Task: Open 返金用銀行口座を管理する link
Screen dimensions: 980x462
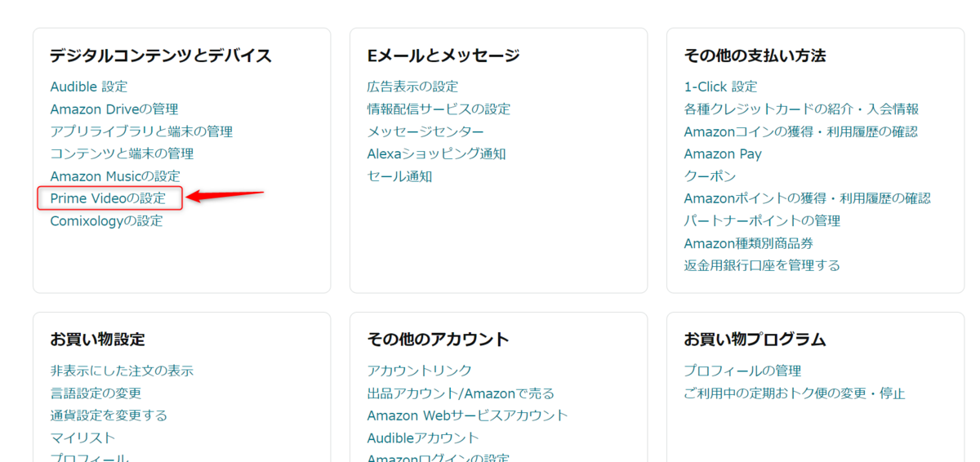Action: click(762, 265)
